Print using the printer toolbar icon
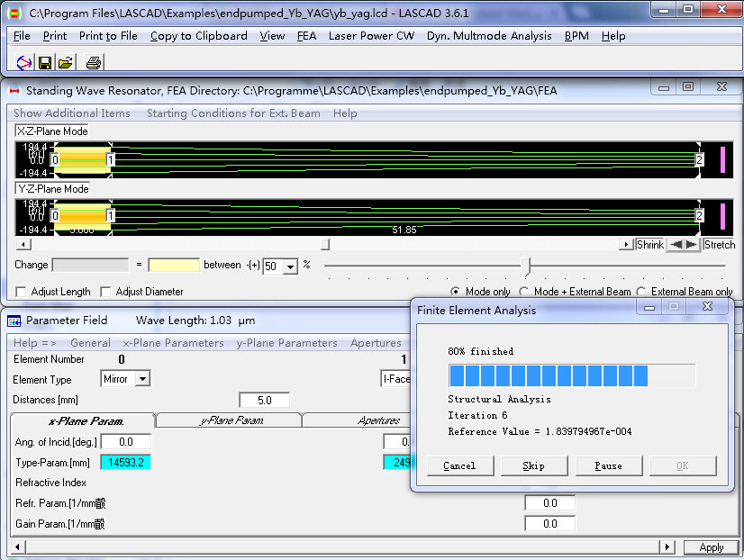The width and height of the screenshot is (744, 560). 94,63
